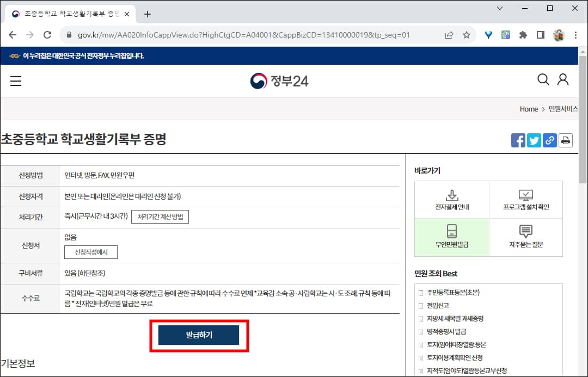Select the 무인민원발급 shortcut icon
This screenshot has height=377, width=588.
(x=451, y=237)
